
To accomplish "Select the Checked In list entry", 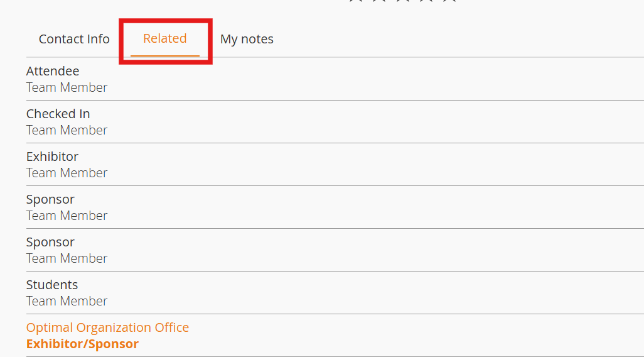I will click(58, 114).
